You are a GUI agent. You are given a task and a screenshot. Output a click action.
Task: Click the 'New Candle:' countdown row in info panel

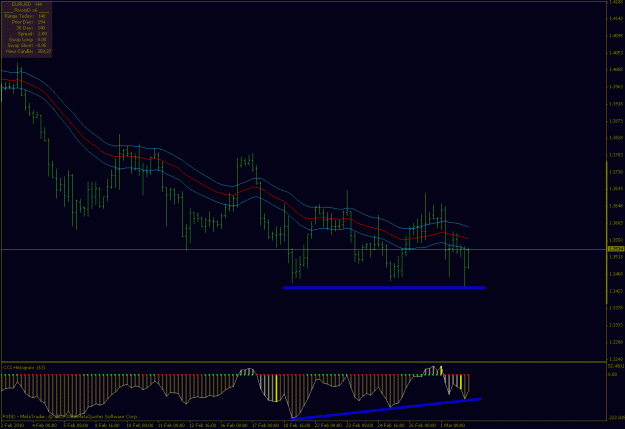coord(28,51)
